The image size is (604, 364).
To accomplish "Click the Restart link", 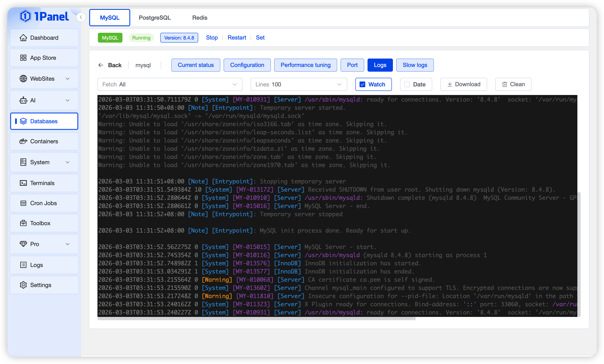I will click(236, 38).
